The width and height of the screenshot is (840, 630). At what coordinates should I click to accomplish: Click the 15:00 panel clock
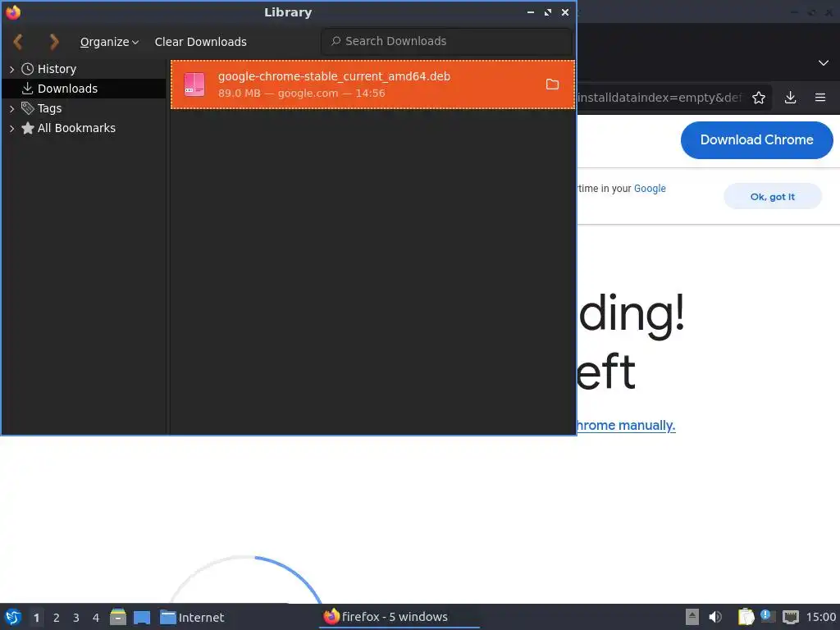[x=820, y=617]
